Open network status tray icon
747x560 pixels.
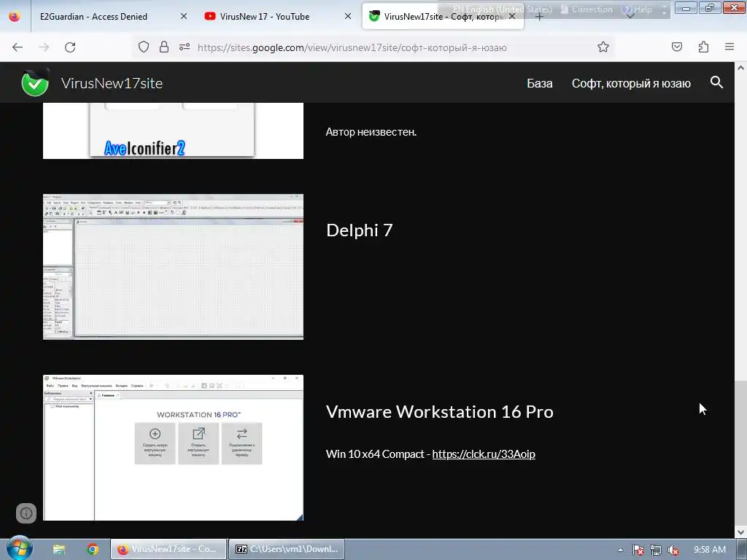[x=656, y=550]
